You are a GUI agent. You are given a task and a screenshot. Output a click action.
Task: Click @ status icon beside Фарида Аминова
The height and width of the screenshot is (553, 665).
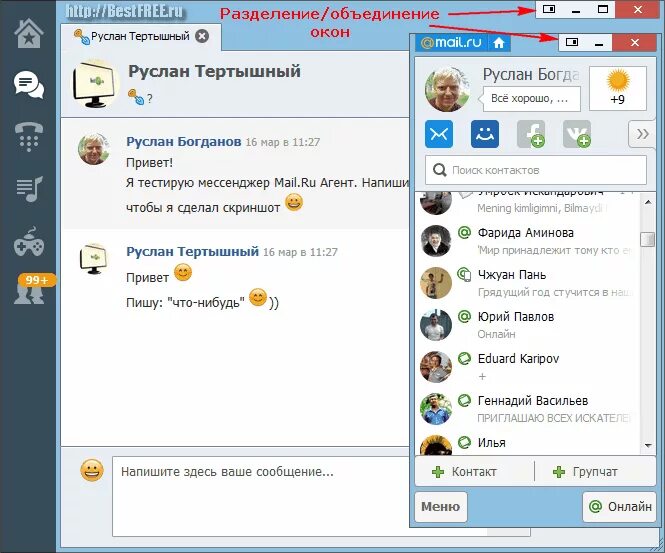pyautogui.click(x=464, y=232)
